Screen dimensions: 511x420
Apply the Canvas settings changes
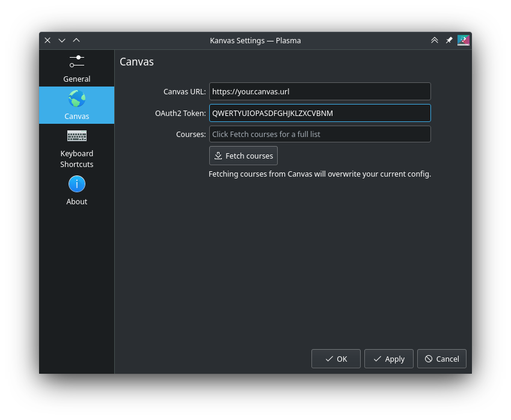point(388,359)
